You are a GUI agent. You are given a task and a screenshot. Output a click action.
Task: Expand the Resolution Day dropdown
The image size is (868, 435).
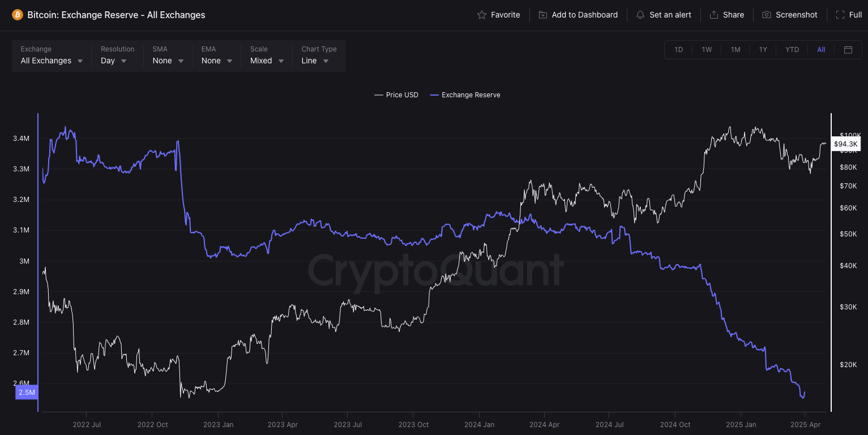point(114,61)
